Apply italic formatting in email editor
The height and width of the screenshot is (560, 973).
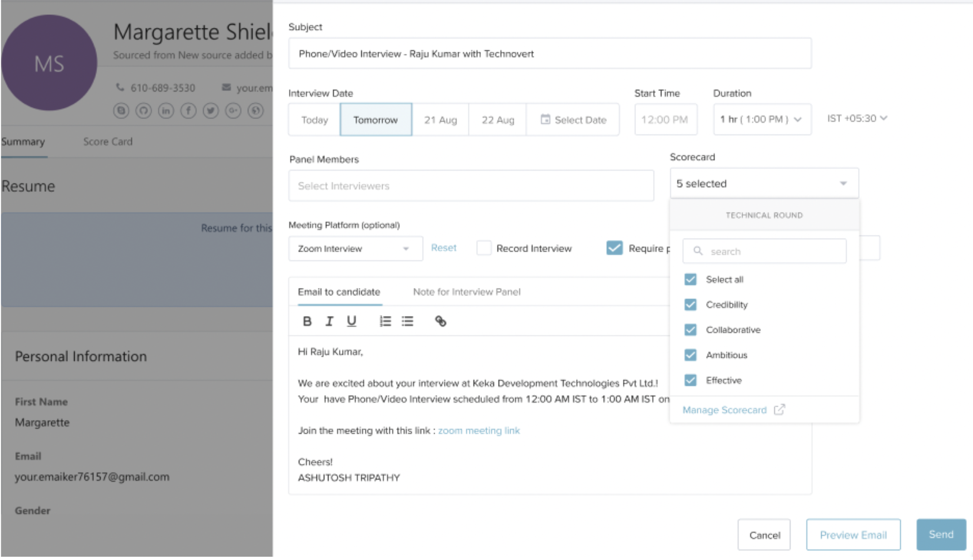pos(329,321)
